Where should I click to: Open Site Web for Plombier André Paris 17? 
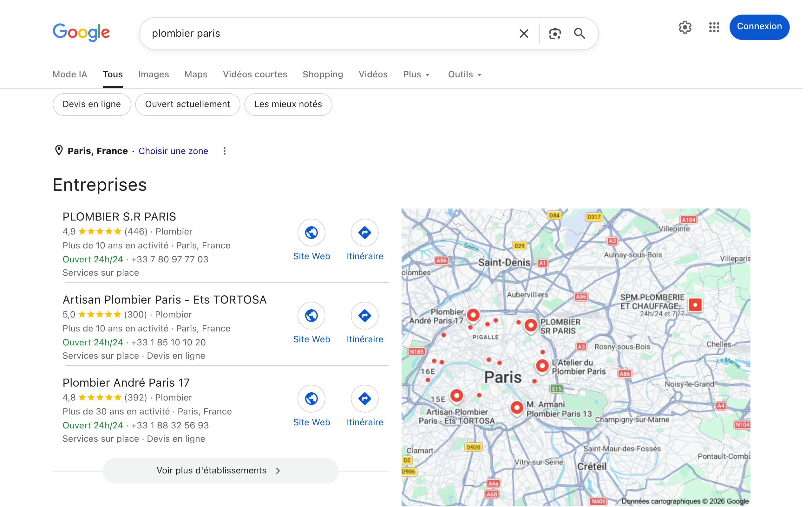point(311,399)
